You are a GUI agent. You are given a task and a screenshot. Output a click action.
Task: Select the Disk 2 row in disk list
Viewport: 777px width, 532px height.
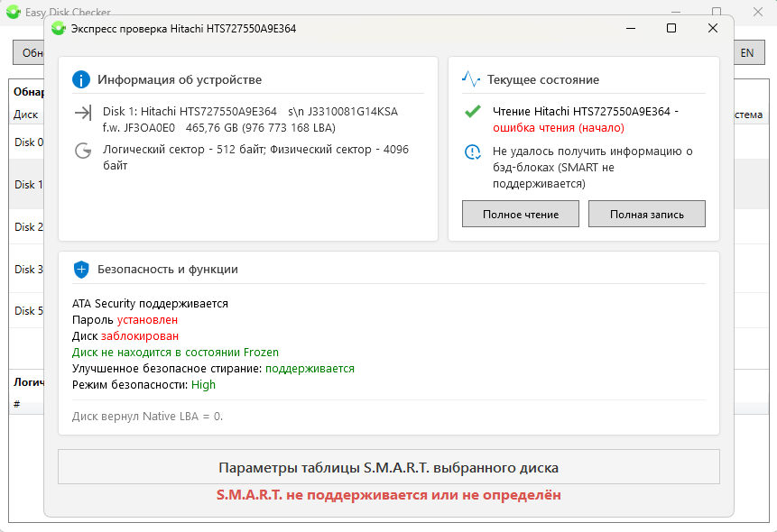coord(25,227)
